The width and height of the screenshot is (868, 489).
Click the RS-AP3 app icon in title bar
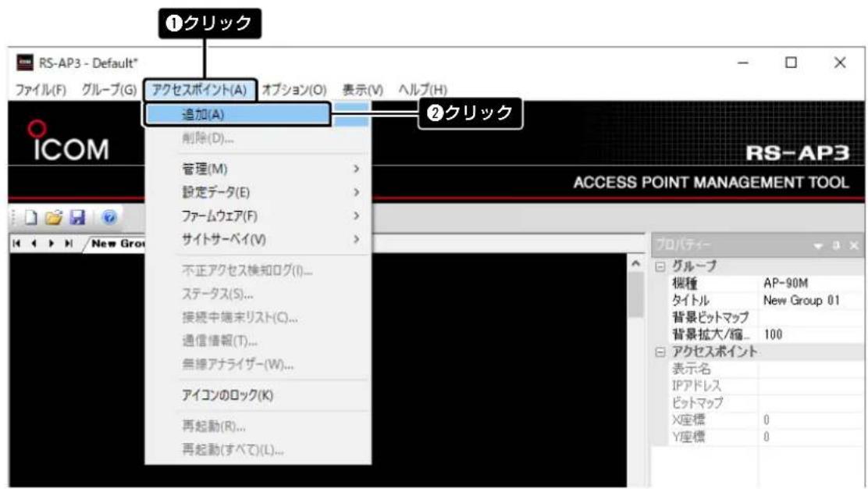pyautogui.click(x=25, y=62)
